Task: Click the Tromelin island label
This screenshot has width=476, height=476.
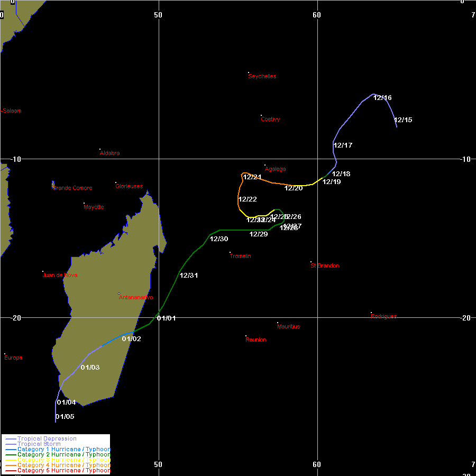Action: pyautogui.click(x=240, y=257)
